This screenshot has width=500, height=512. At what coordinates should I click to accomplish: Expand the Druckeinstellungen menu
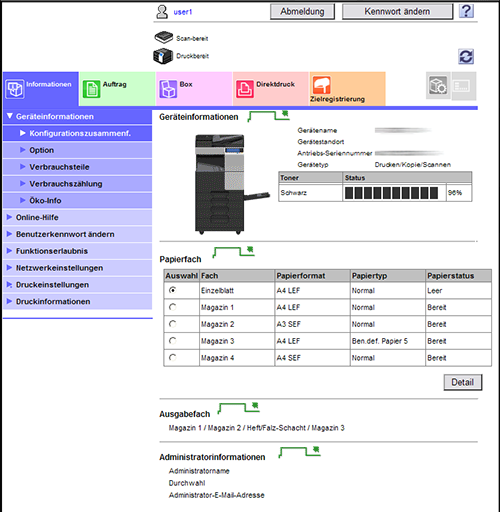77,284
